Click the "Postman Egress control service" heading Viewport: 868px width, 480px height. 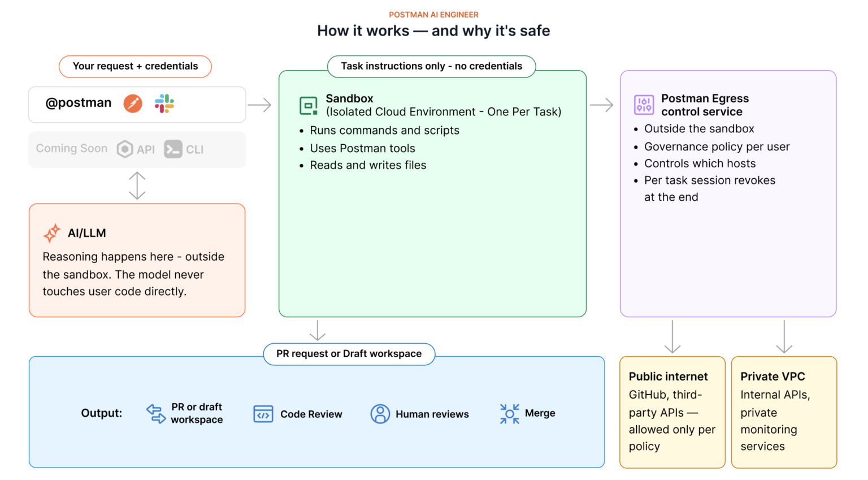(705, 105)
